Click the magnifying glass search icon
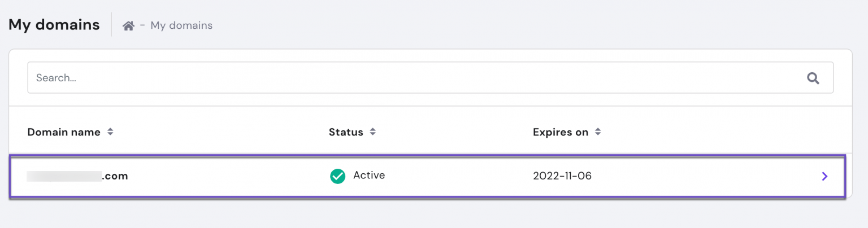The width and height of the screenshot is (868, 228). tap(813, 78)
